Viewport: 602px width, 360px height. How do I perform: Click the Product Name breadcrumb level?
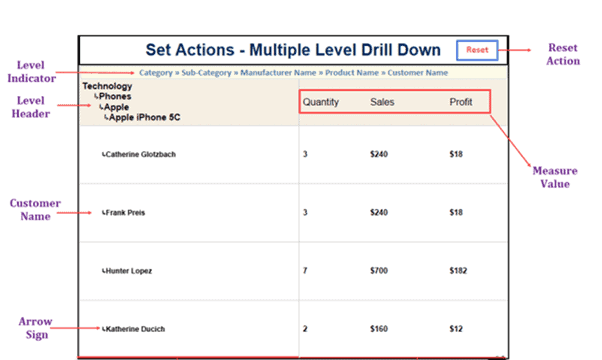pos(352,73)
